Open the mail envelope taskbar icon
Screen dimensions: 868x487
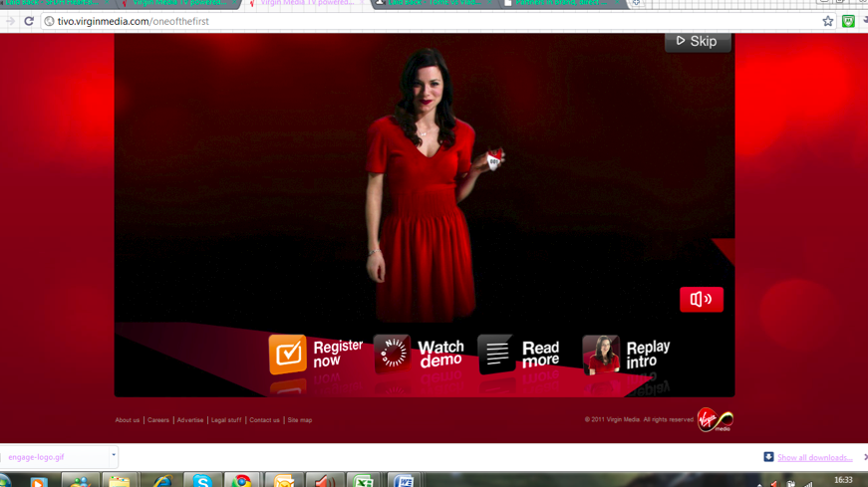[x=284, y=480]
